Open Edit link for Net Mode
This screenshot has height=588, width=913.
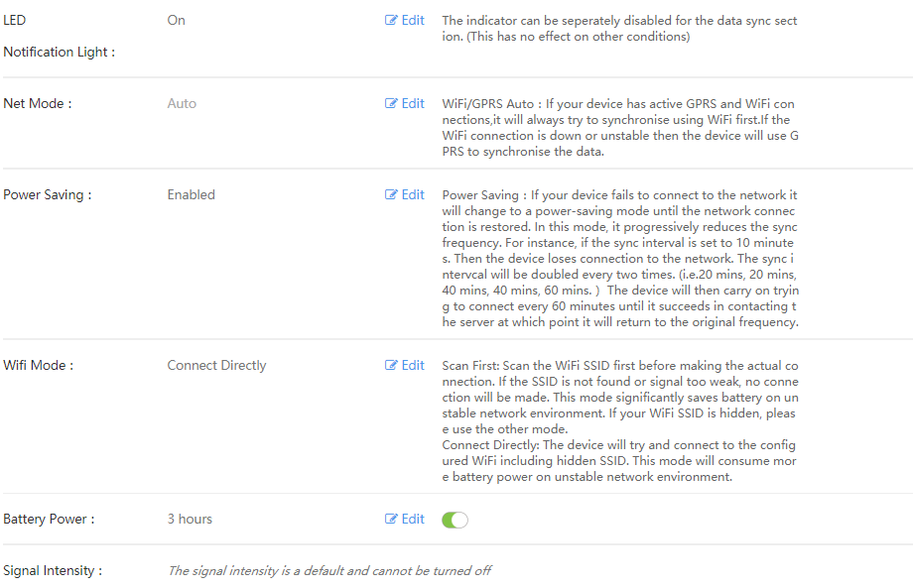[x=405, y=103]
